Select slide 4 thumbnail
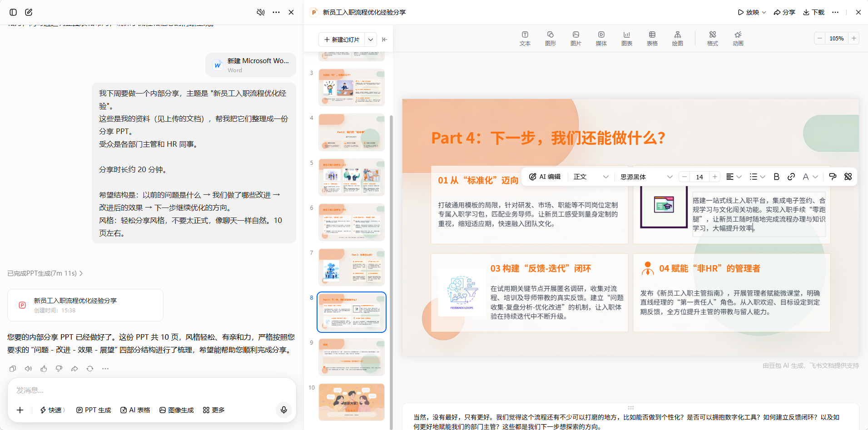The height and width of the screenshot is (430, 868). coord(352,132)
